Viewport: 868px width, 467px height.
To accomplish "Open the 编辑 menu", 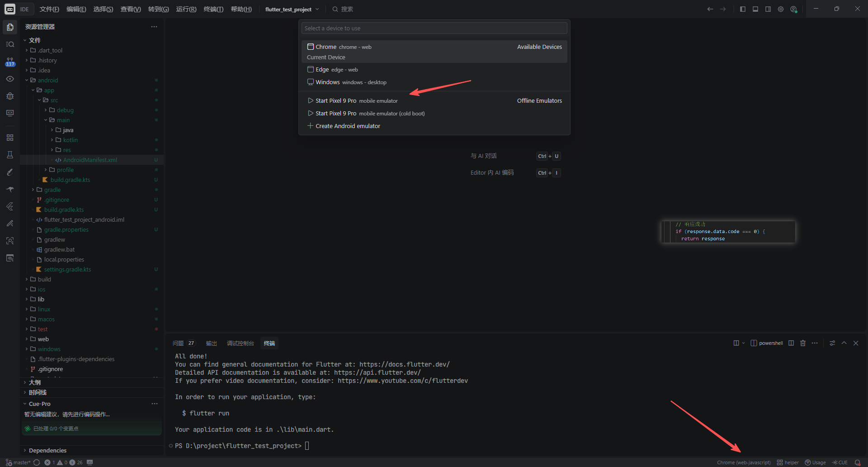I will pos(76,9).
